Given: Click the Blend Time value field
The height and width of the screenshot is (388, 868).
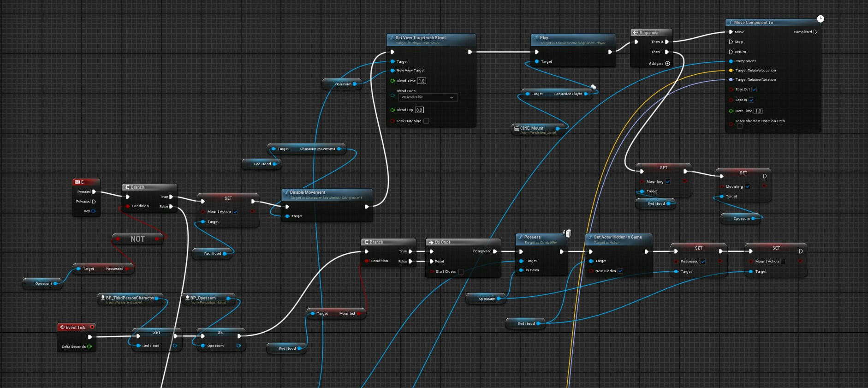Looking at the screenshot, I should [x=422, y=81].
